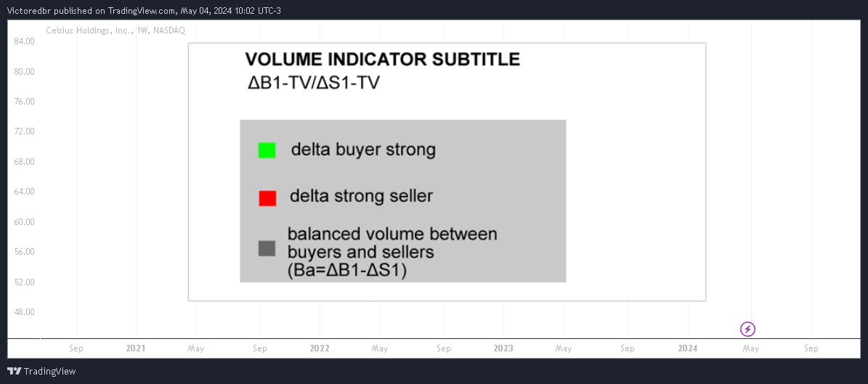Click the TradingView brand text

point(50,371)
